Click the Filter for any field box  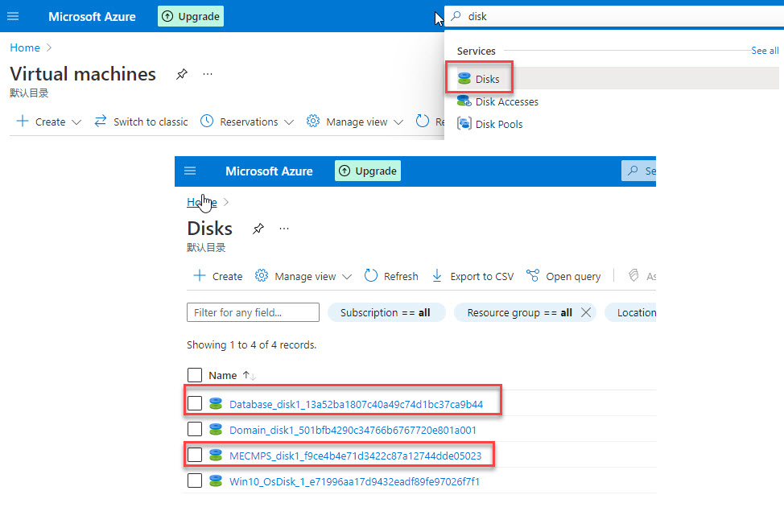pos(253,312)
